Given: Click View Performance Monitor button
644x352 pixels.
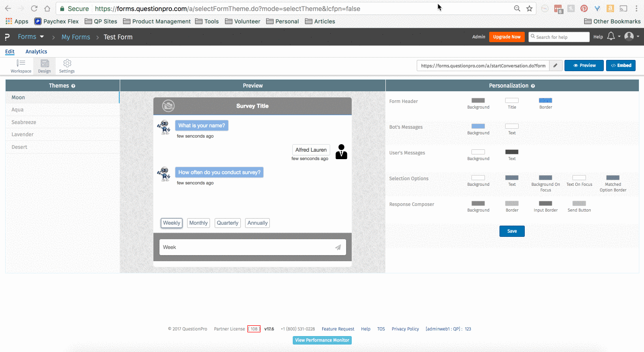Looking at the screenshot, I should pos(322,340).
